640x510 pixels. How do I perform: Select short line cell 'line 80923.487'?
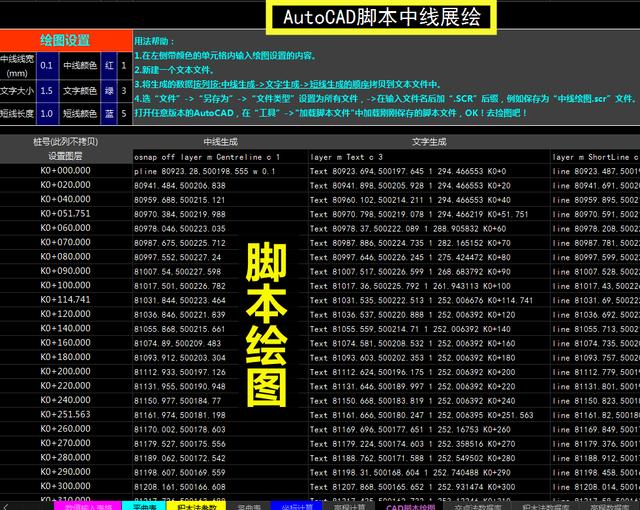click(595, 171)
